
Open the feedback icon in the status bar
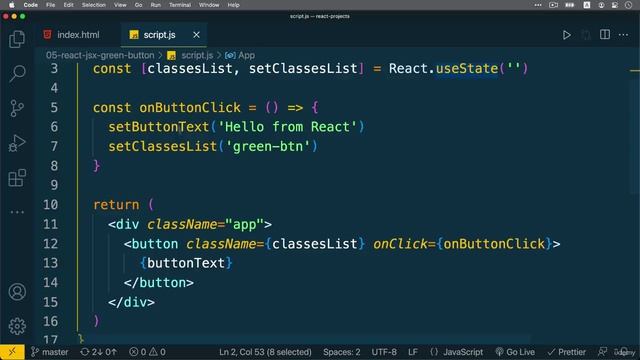602,352
